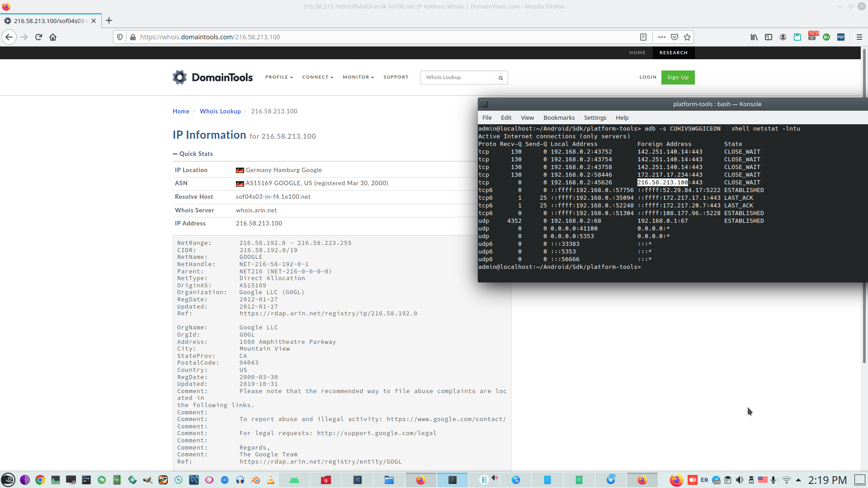Viewport: 868px width, 488px height.
Task: Open Konsole Settings menu
Action: point(595,117)
